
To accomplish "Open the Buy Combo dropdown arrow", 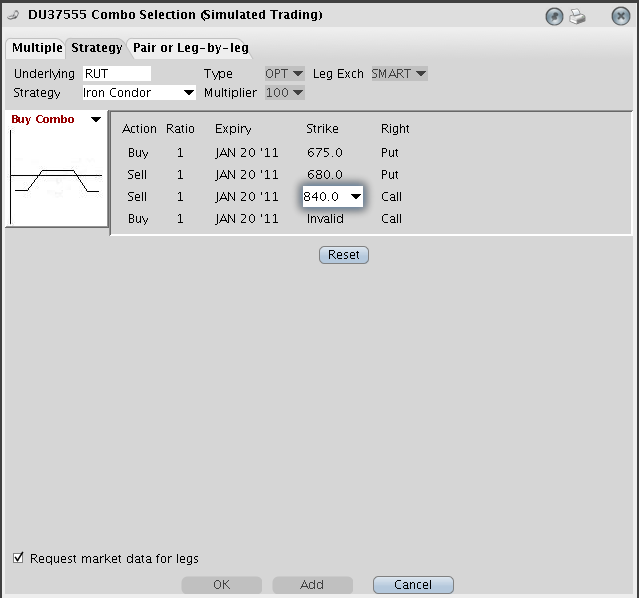I will tap(96, 120).
